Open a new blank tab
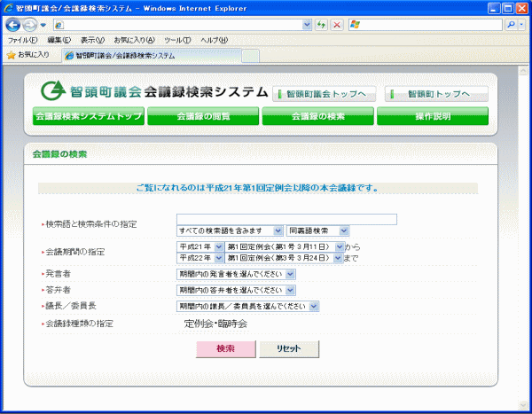The height and width of the screenshot is (414, 532). pyautogui.click(x=250, y=56)
